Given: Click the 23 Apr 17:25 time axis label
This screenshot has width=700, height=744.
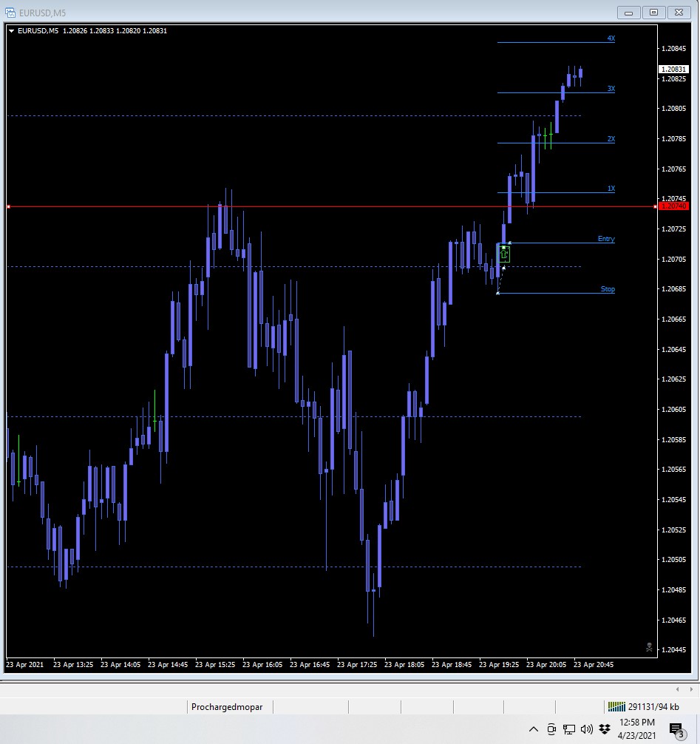Looking at the screenshot, I should pyautogui.click(x=356, y=665).
